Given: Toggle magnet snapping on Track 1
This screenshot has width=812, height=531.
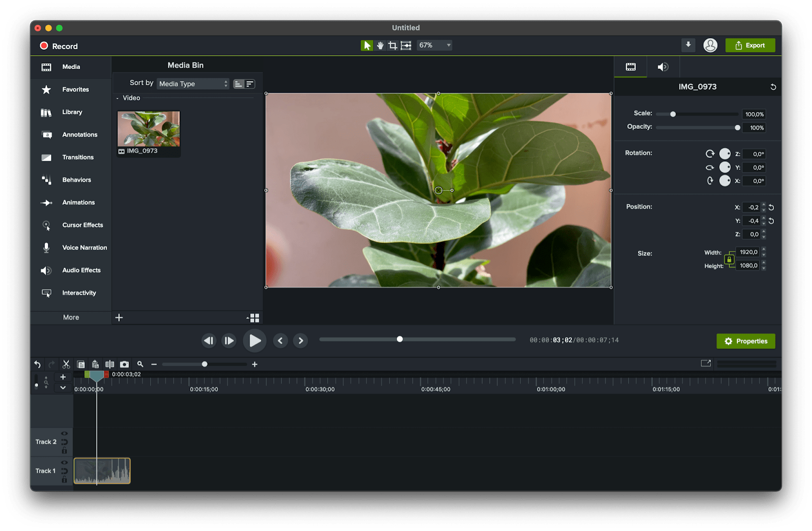Looking at the screenshot, I should pyautogui.click(x=64, y=471).
